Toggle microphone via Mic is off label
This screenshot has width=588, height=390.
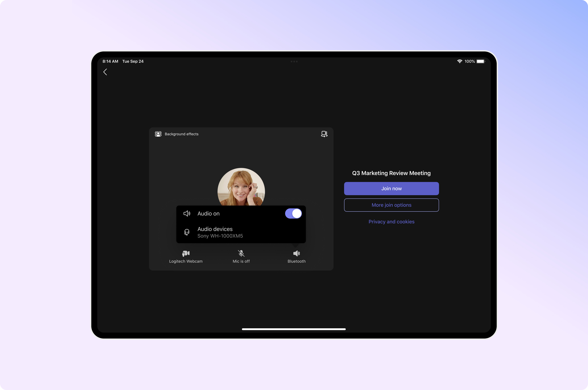click(241, 261)
